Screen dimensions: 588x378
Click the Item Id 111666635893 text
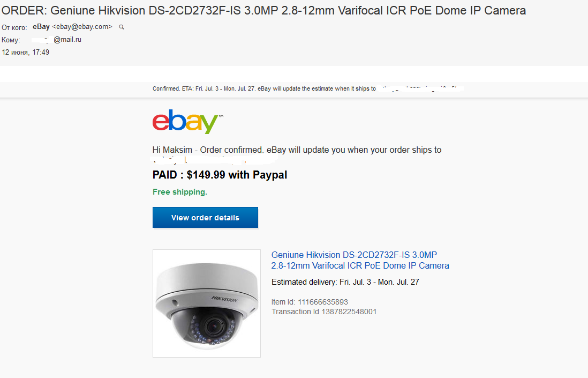coord(310,302)
